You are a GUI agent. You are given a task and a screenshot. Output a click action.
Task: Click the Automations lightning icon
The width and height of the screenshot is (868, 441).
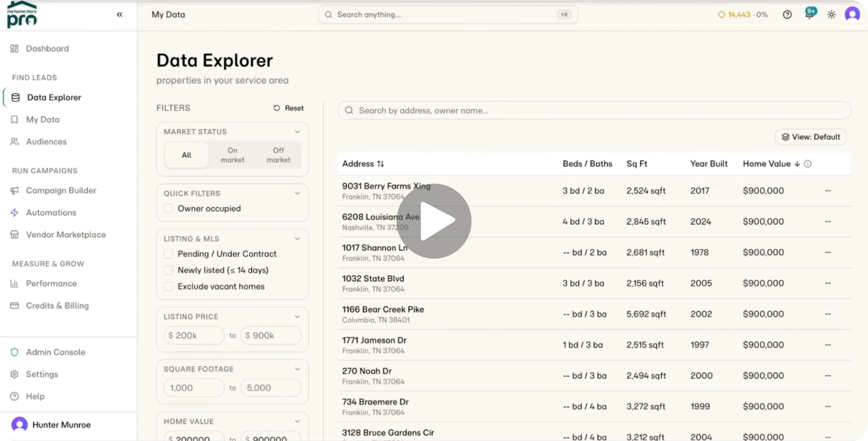[x=14, y=213]
